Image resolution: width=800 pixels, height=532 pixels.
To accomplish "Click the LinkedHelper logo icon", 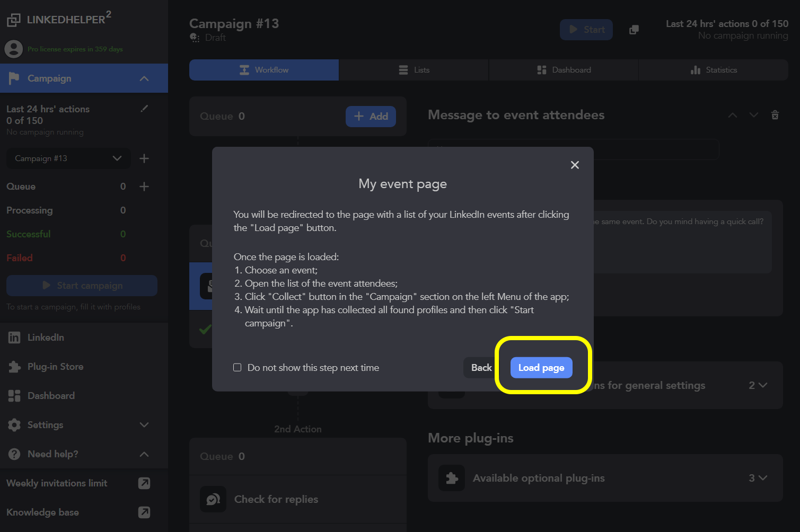I will [14, 20].
